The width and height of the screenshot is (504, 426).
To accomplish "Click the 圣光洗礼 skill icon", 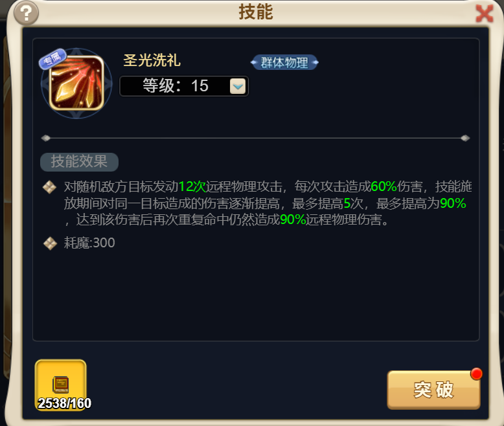I will pos(76,84).
